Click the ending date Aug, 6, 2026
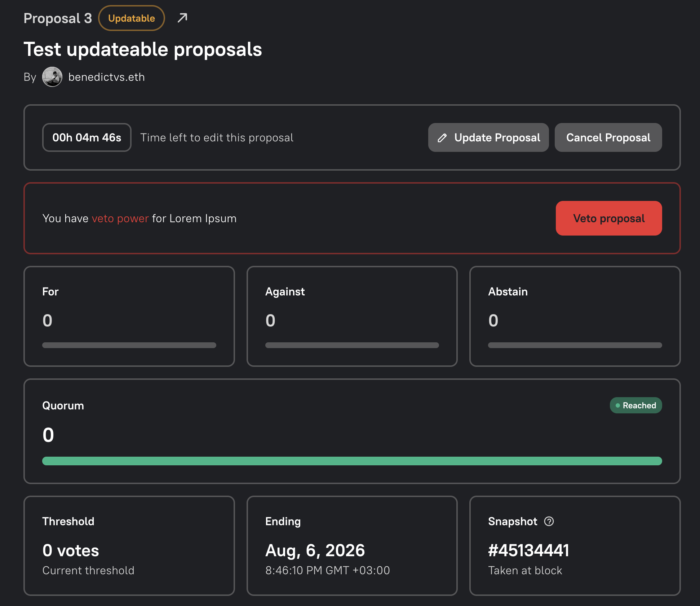The image size is (700, 606). 315,550
